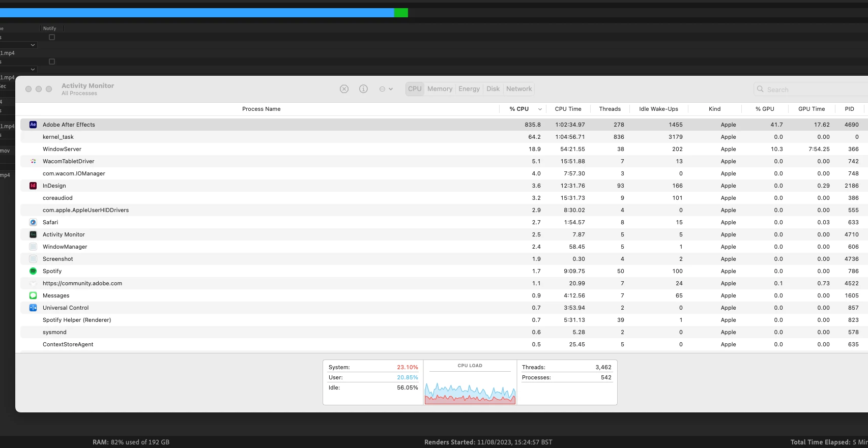Sort by Idle Wake-Ups column header
The width and height of the screenshot is (868, 448).
[x=658, y=109]
